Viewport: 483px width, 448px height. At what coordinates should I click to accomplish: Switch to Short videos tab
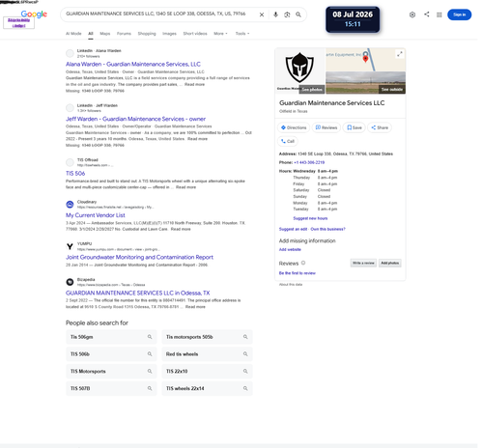pyautogui.click(x=195, y=34)
